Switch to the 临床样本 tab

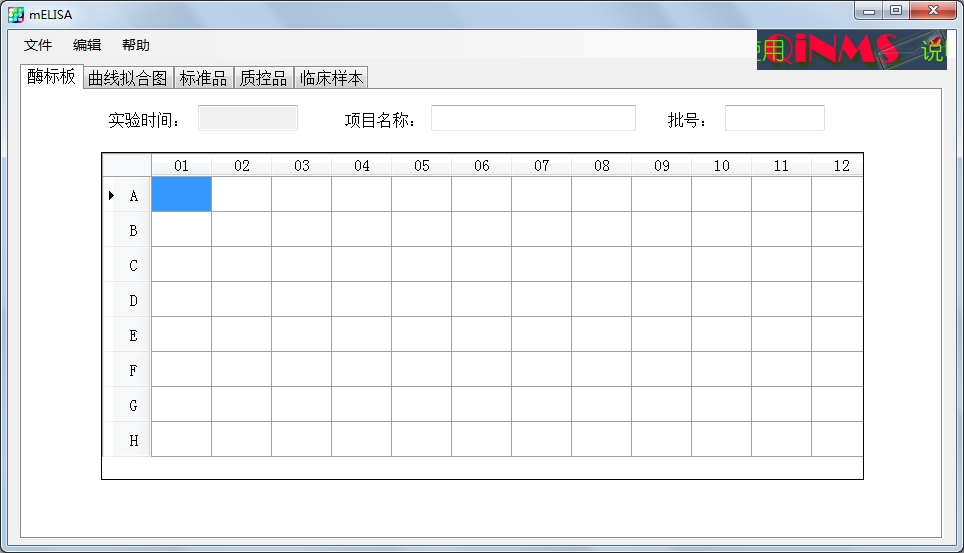coord(331,78)
